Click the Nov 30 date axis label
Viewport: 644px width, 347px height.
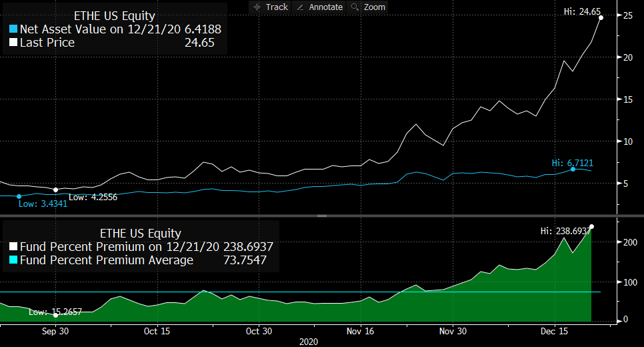click(453, 332)
